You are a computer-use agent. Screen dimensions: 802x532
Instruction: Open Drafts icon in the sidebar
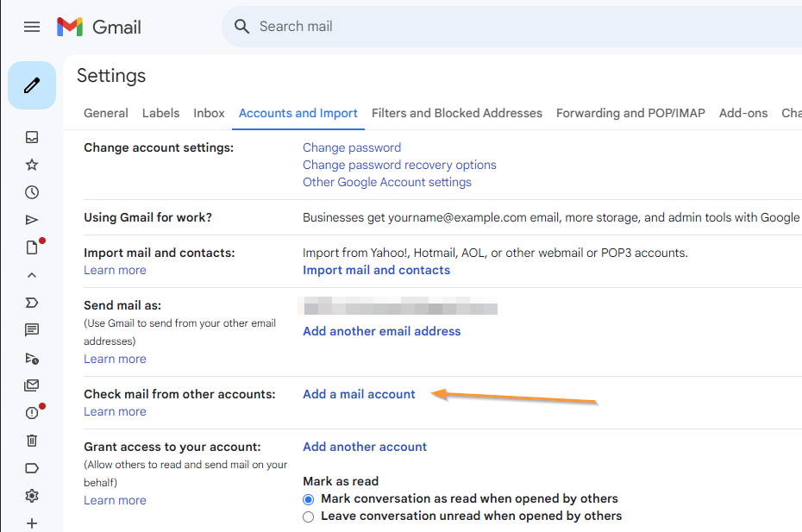click(x=32, y=247)
